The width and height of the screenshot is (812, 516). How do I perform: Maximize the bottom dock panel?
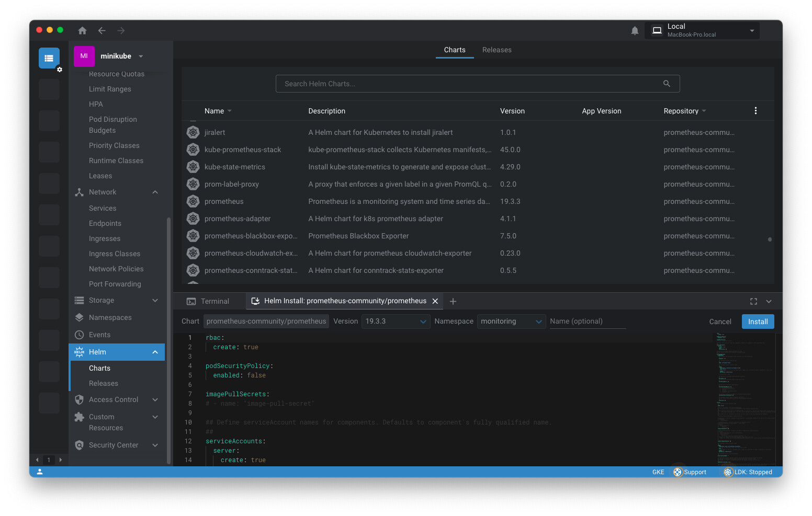(753, 301)
